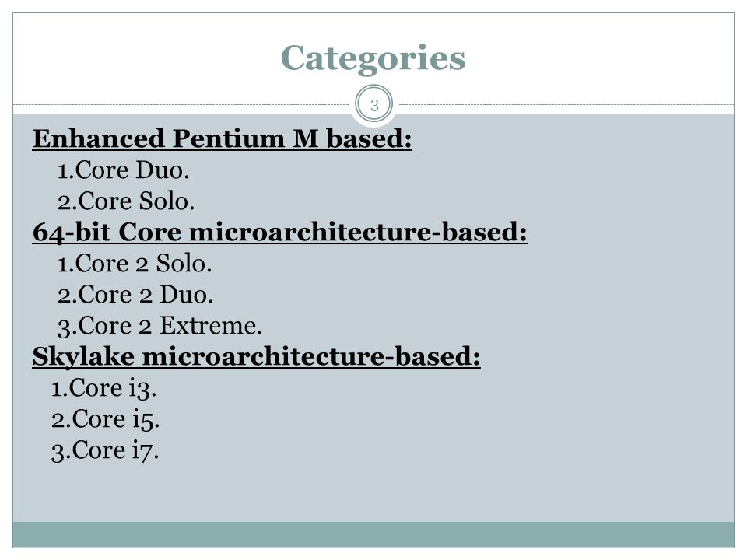Select the Core Duo list item
This screenshot has height=560, width=747.
[x=124, y=170]
